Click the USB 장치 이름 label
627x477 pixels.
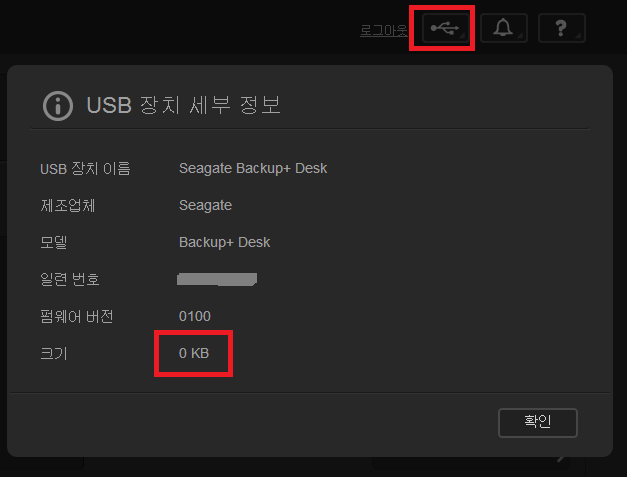(x=85, y=169)
